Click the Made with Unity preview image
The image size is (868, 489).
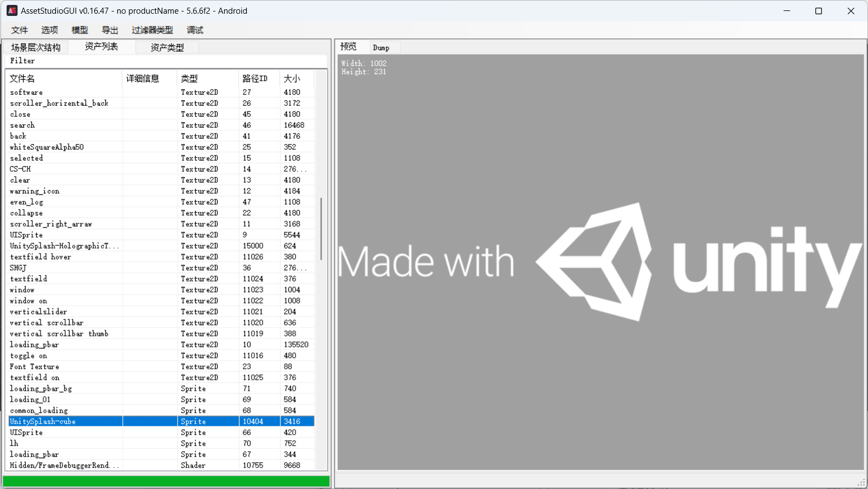600,262
